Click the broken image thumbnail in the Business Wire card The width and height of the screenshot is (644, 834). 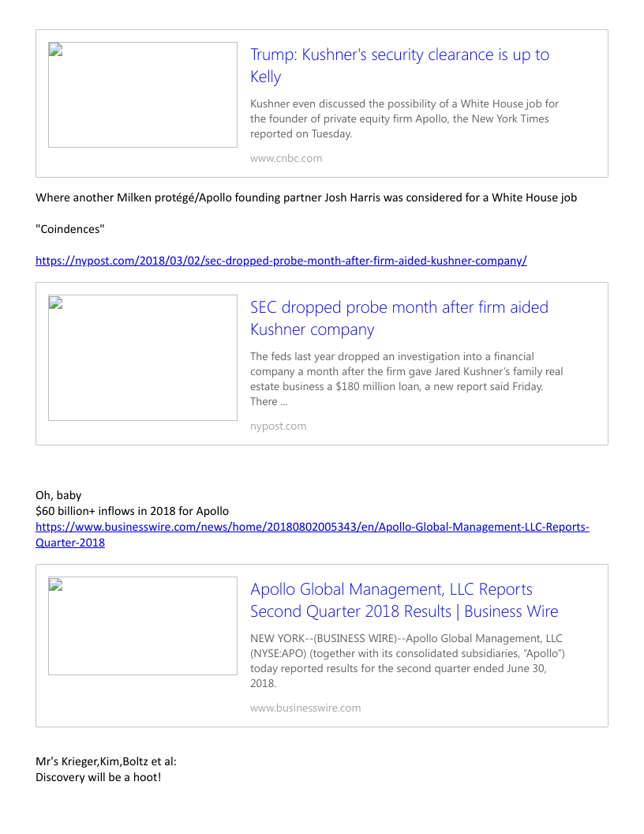tap(142, 625)
